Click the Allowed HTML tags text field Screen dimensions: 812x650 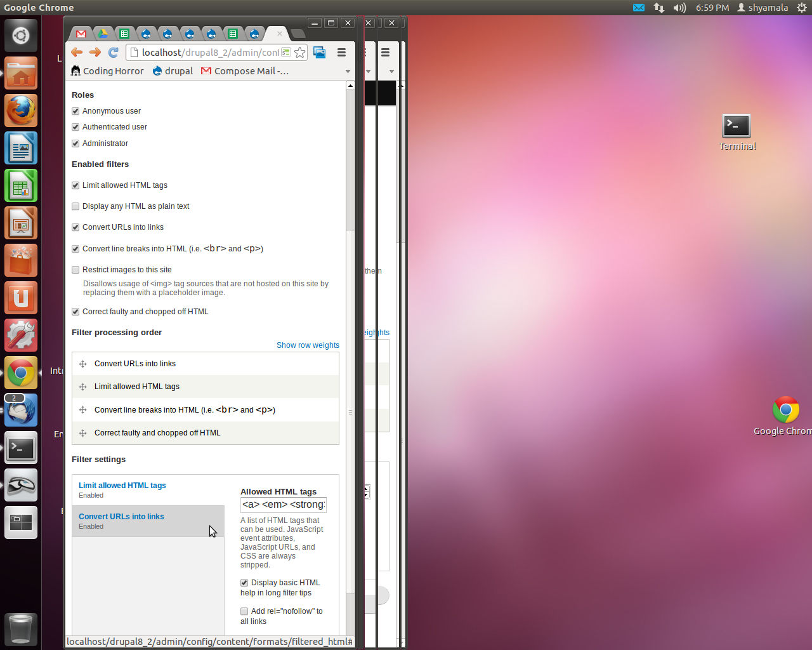pos(283,505)
